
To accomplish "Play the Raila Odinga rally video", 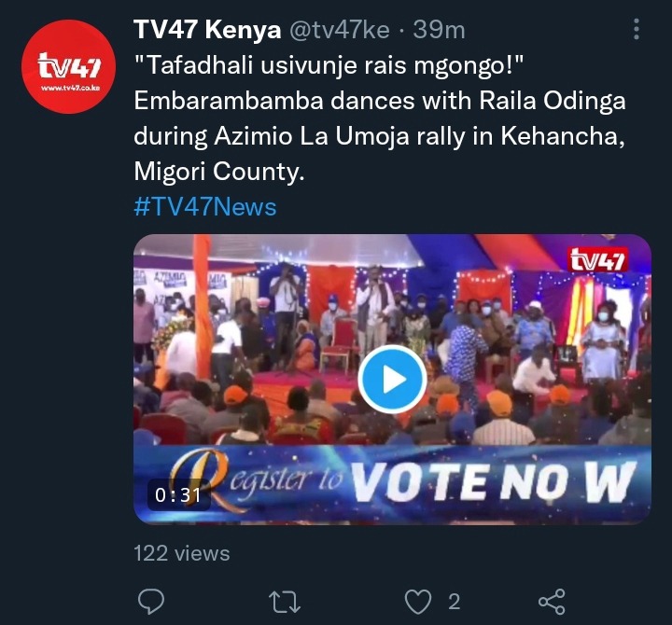I will point(392,380).
